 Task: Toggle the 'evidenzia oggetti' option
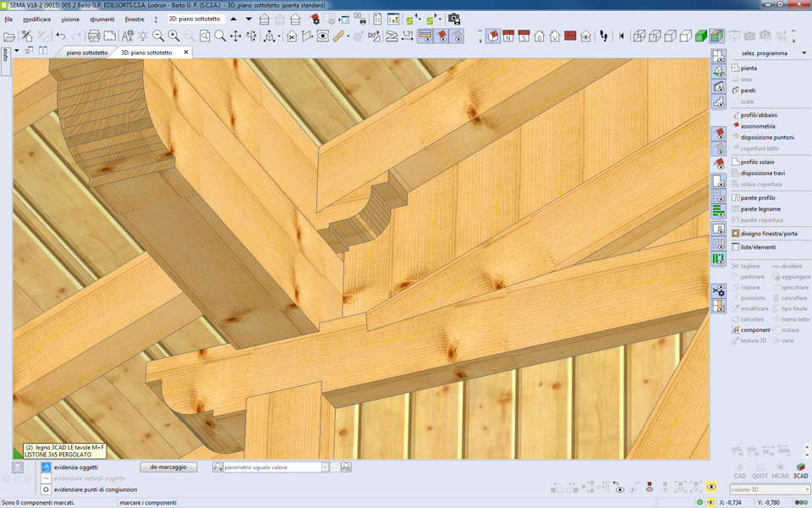47,467
